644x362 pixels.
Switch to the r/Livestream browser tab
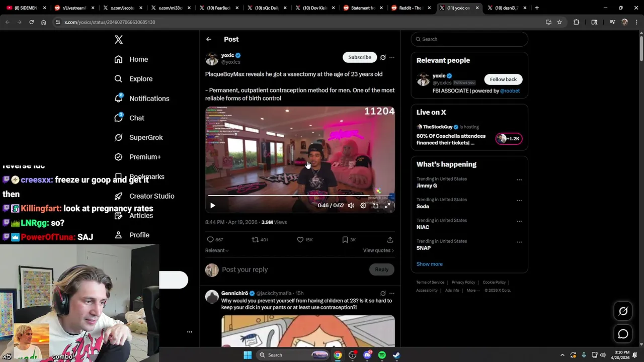[x=73, y=8]
